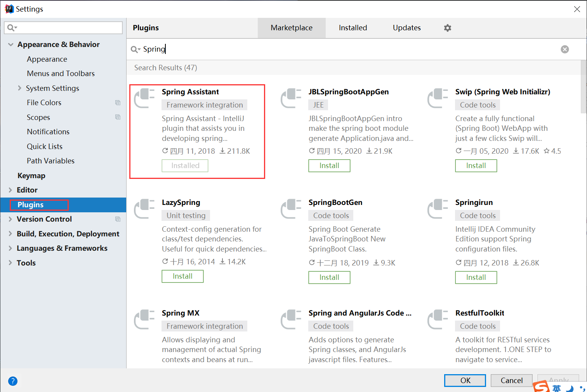Install the Swip plugin

coord(476,166)
